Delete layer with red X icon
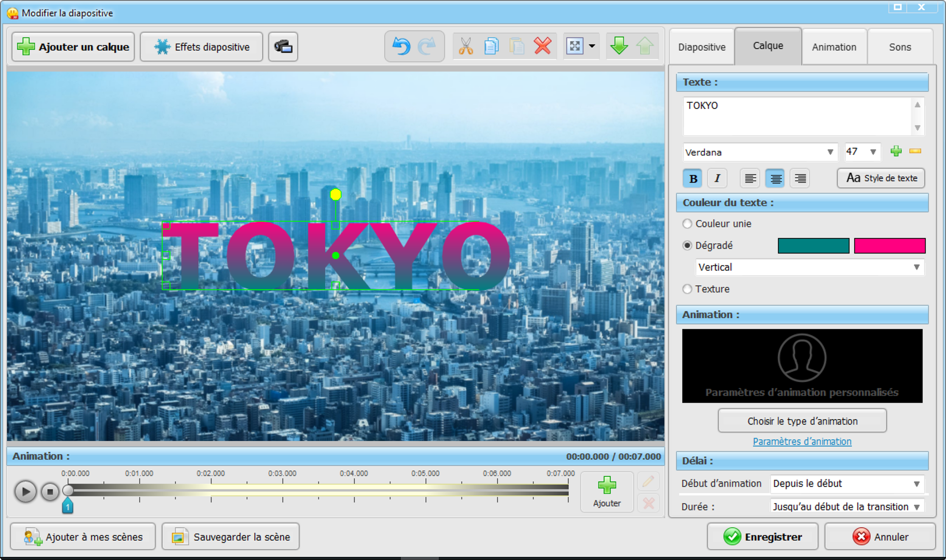Image resolution: width=946 pixels, height=560 pixels. click(542, 46)
